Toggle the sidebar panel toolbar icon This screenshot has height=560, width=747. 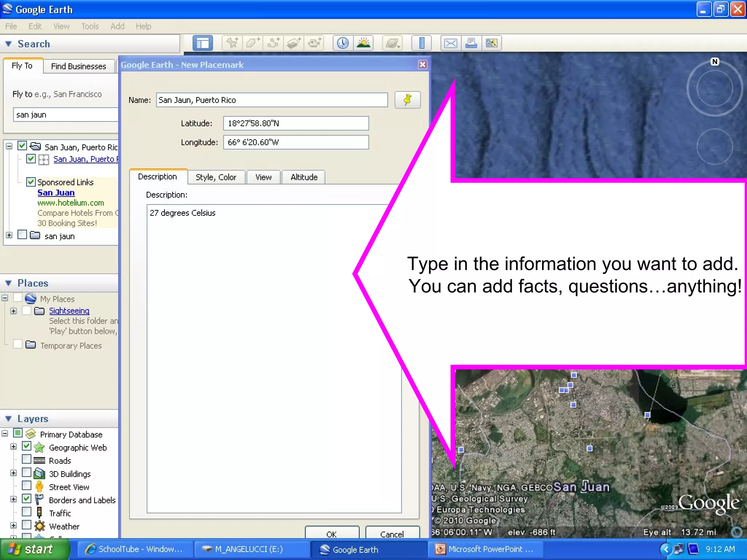click(202, 43)
